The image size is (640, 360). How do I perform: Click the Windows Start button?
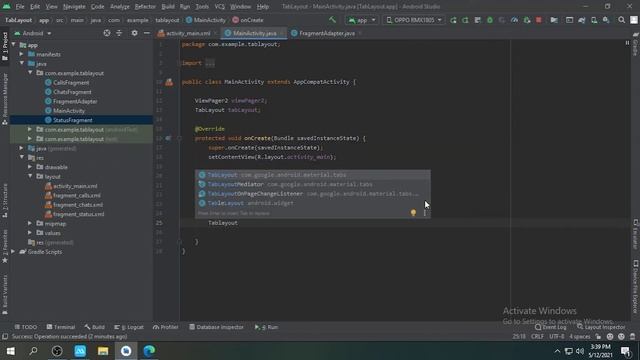tap(11, 351)
